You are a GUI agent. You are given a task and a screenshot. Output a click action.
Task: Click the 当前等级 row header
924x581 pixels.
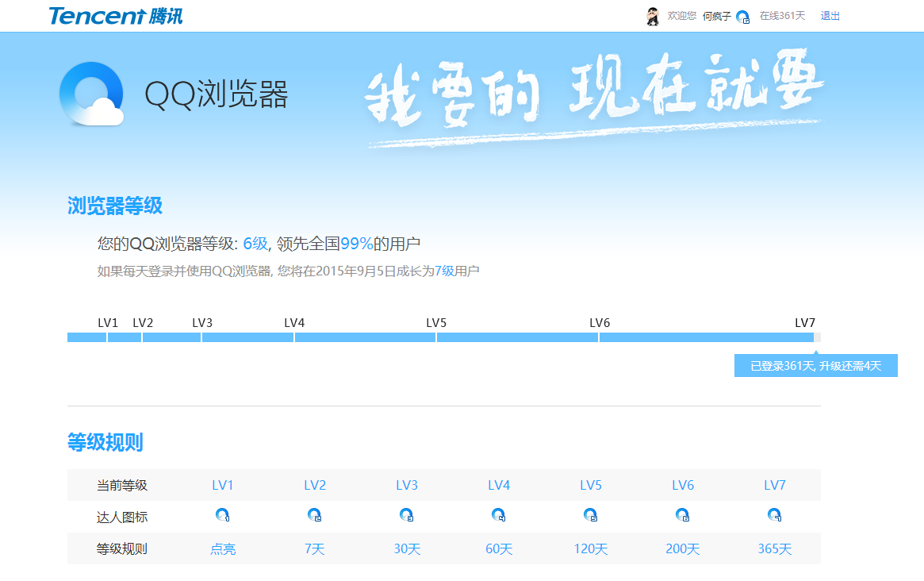122,486
